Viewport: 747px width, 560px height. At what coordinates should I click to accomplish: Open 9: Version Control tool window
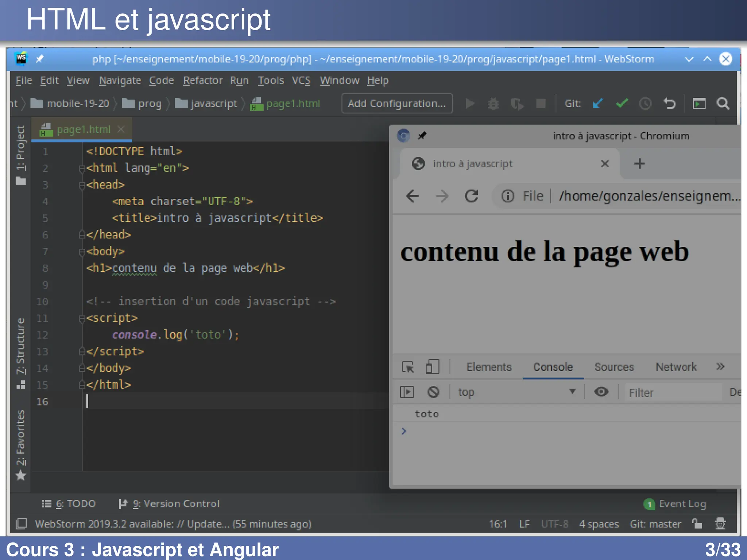coord(169,503)
